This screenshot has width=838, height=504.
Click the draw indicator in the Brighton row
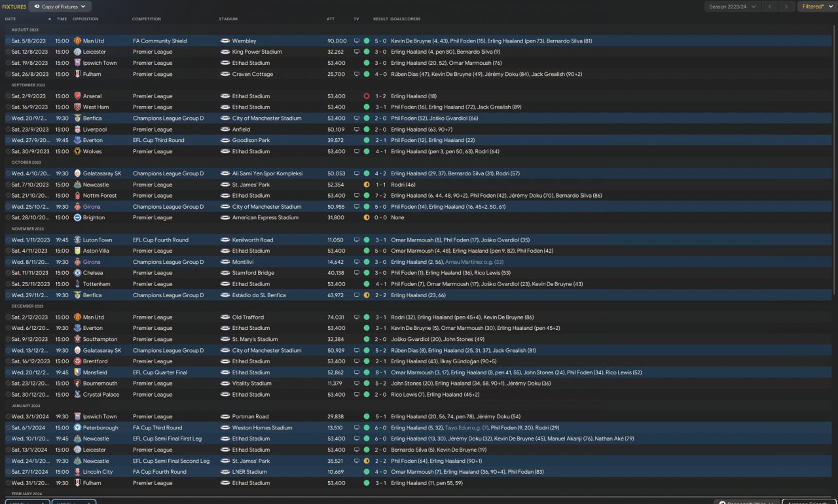point(367,218)
